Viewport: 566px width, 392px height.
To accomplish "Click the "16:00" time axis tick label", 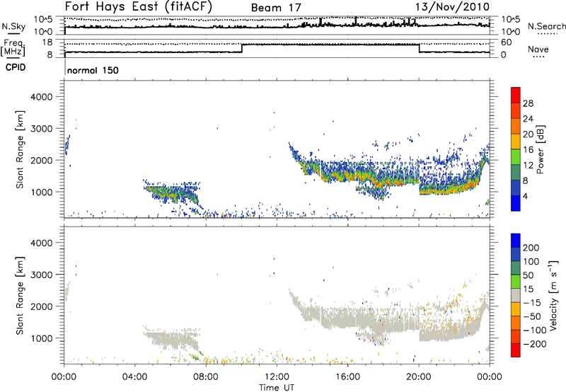I will point(347,377).
